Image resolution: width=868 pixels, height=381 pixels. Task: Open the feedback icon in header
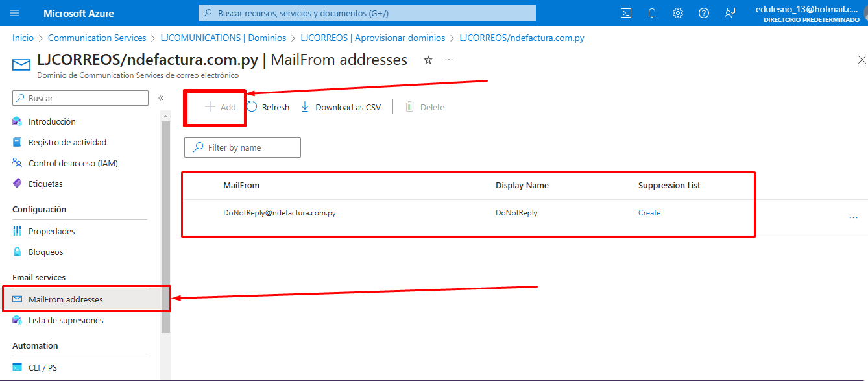730,13
